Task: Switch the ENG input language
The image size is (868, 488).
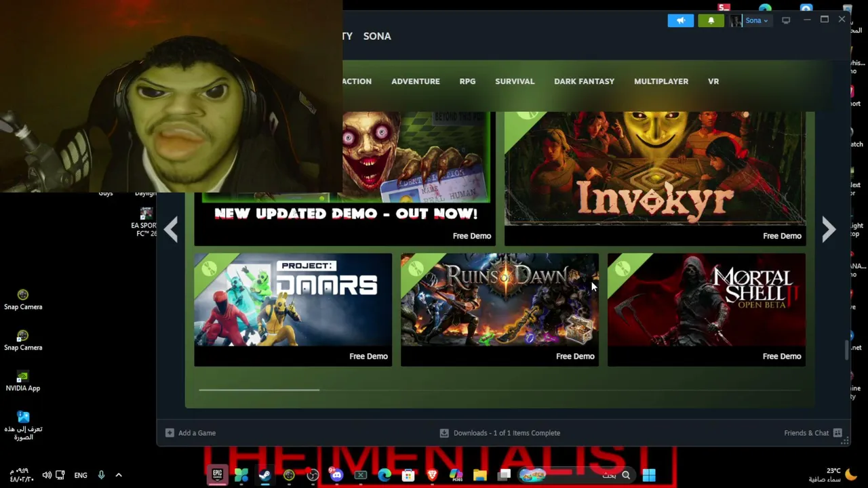Action: (x=81, y=475)
